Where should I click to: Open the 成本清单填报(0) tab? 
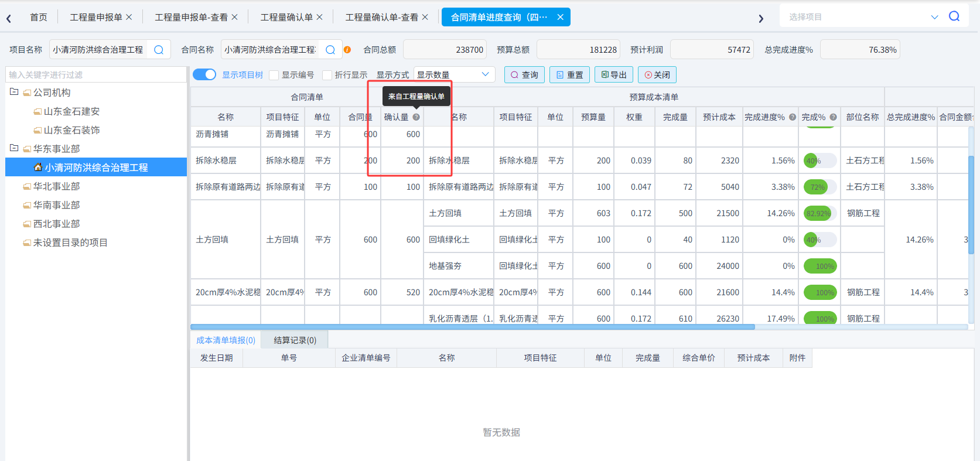pyautogui.click(x=226, y=340)
